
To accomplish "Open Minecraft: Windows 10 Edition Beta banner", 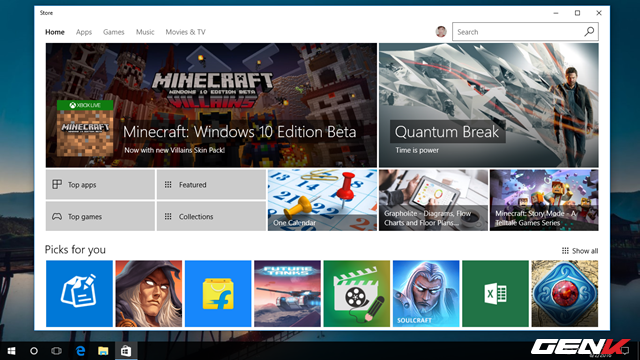I will pos(211,105).
